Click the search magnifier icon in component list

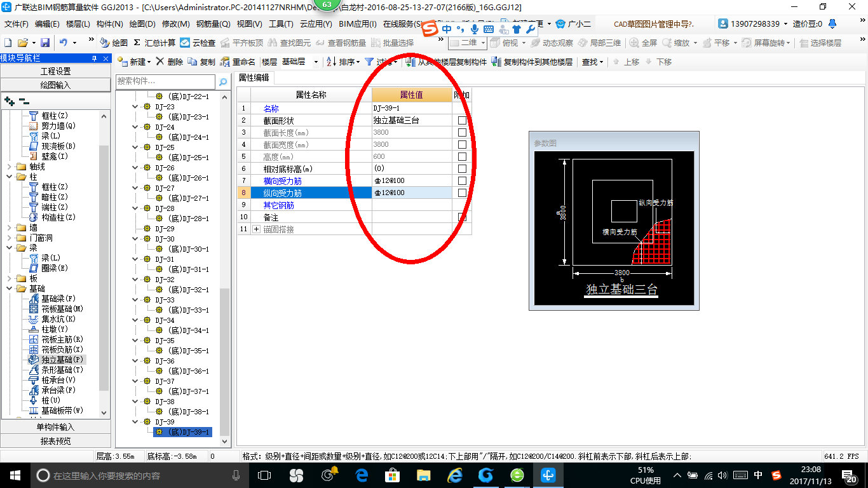click(222, 81)
